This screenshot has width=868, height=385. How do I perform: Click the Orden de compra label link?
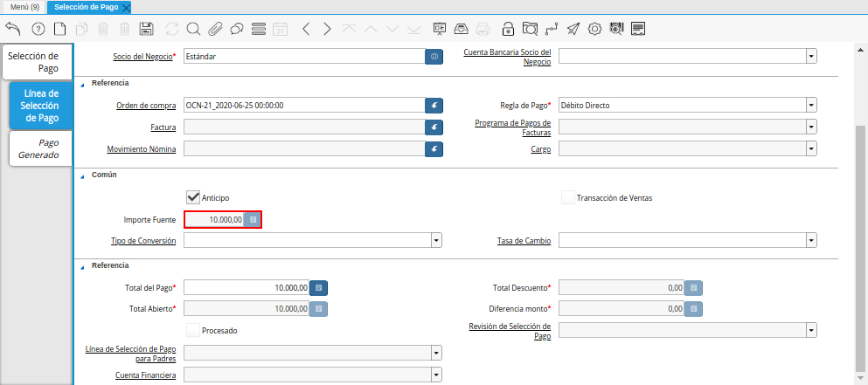146,106
